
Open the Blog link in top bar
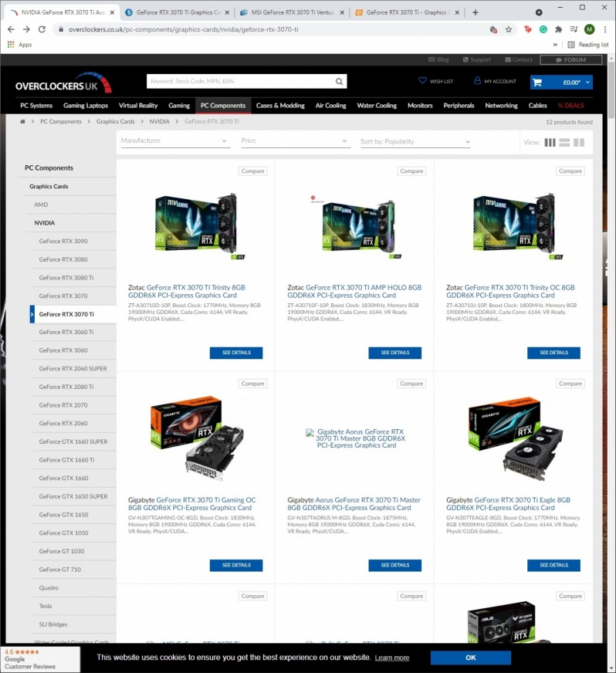(438, 59)
